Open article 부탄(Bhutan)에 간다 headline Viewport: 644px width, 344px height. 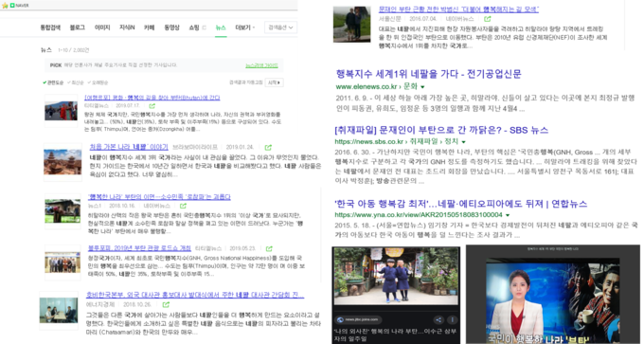point(152,98)
